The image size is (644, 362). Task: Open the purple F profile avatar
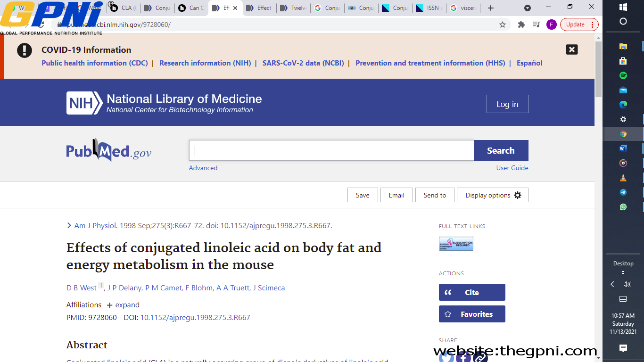551,25
